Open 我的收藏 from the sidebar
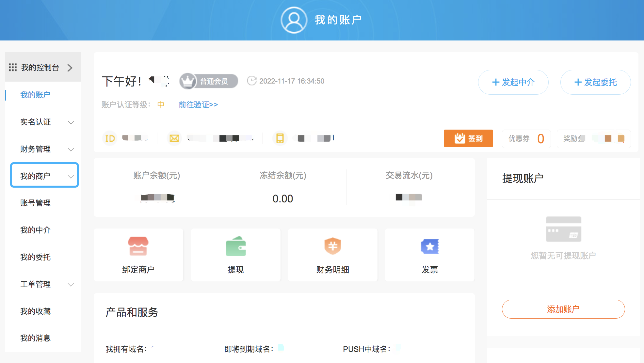The height and width of the screenshot is (363, 644). (x=35, y=311)
